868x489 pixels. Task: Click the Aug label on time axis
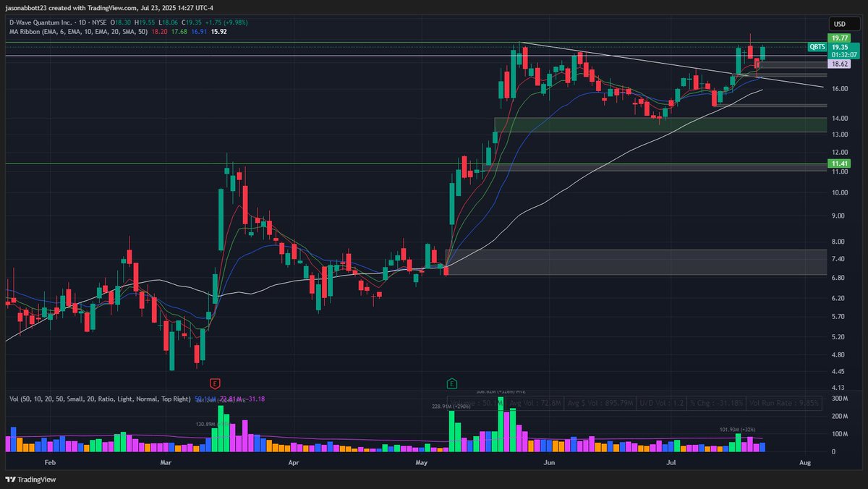pos(804,461)
